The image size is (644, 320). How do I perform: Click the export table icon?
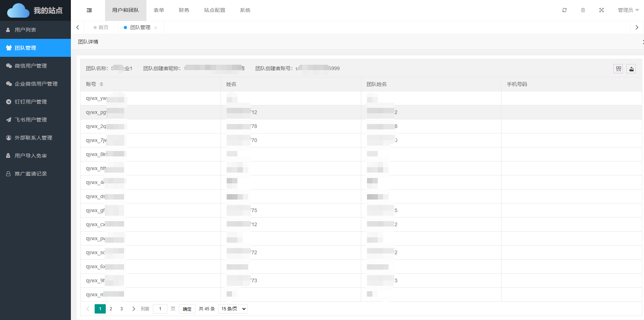(631, 69)
